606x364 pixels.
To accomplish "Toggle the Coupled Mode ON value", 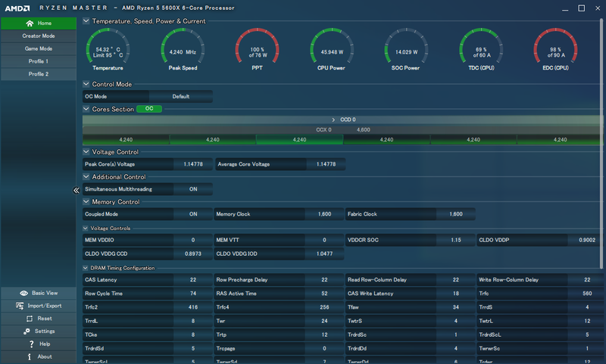I will tap(193, 214).
